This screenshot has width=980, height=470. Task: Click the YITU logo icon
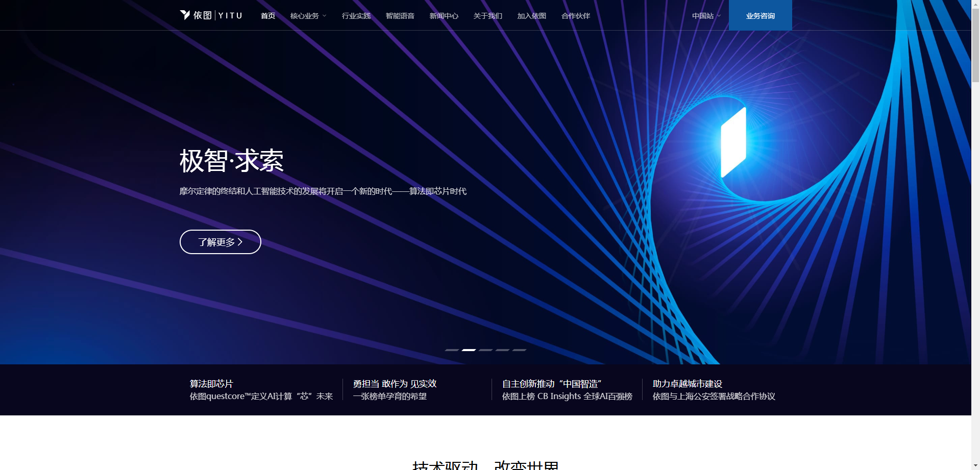185,15
